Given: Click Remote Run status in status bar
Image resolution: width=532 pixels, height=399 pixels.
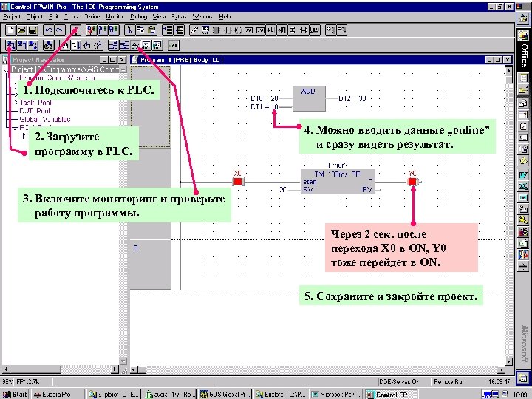Looking at the screenshot, I should 449,382.
